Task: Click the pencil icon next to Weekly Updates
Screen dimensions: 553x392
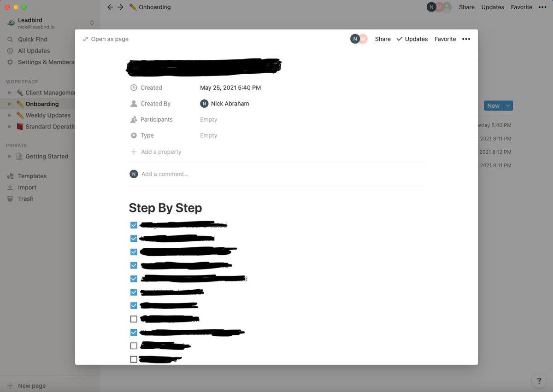Action: click(20, 115)
